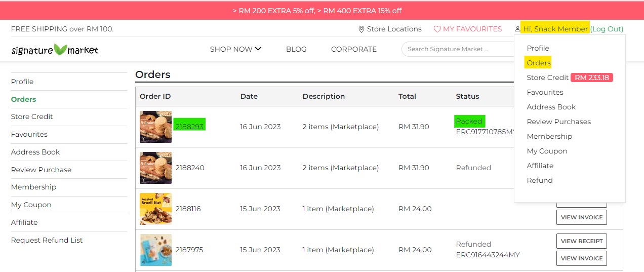Select Store Credit in account dropdown
The height and width of the screenshot is (272, 644).
point(547,77)
